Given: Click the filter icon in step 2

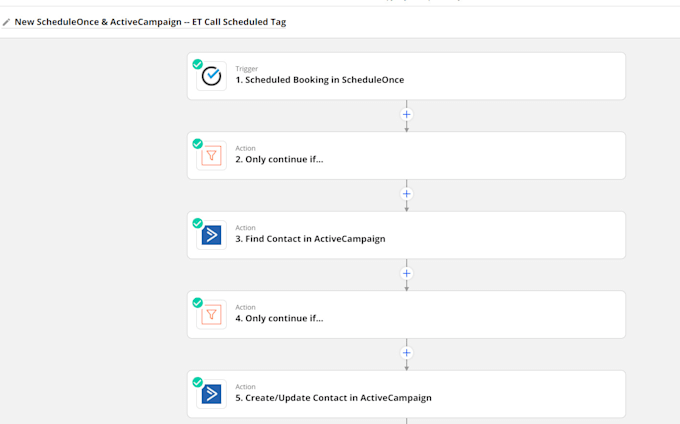Looking at the screenshot, I should click(x=211, y=156).
